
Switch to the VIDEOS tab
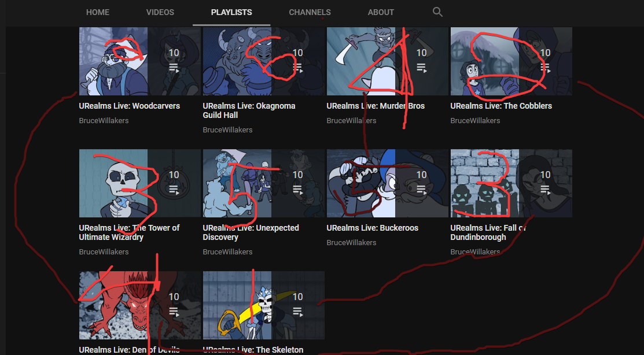pyautogui.click(x=160, y=12)
